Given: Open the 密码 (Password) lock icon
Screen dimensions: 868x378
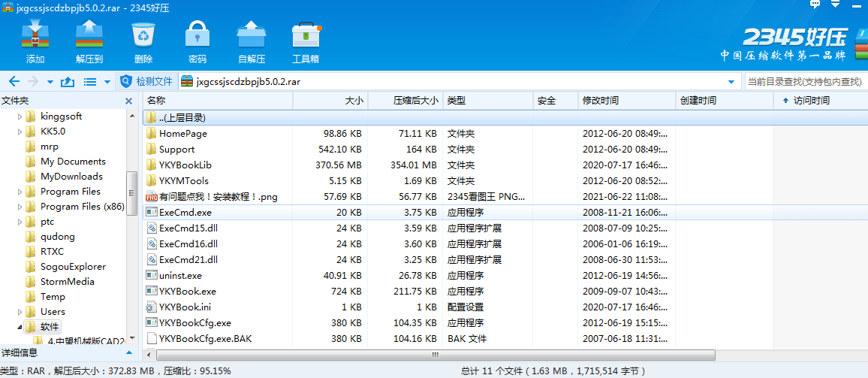Looking at the screenshot, I should (x=197, y=35).
